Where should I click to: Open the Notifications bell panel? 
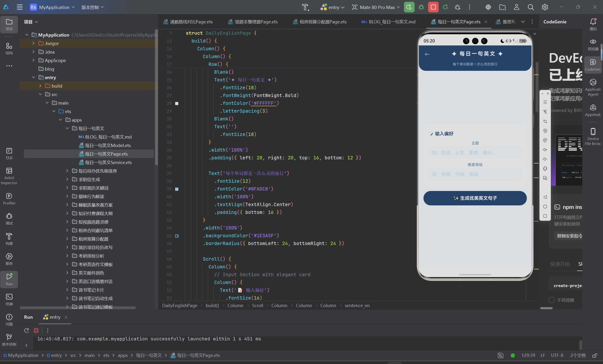click(x=593, y=25)
